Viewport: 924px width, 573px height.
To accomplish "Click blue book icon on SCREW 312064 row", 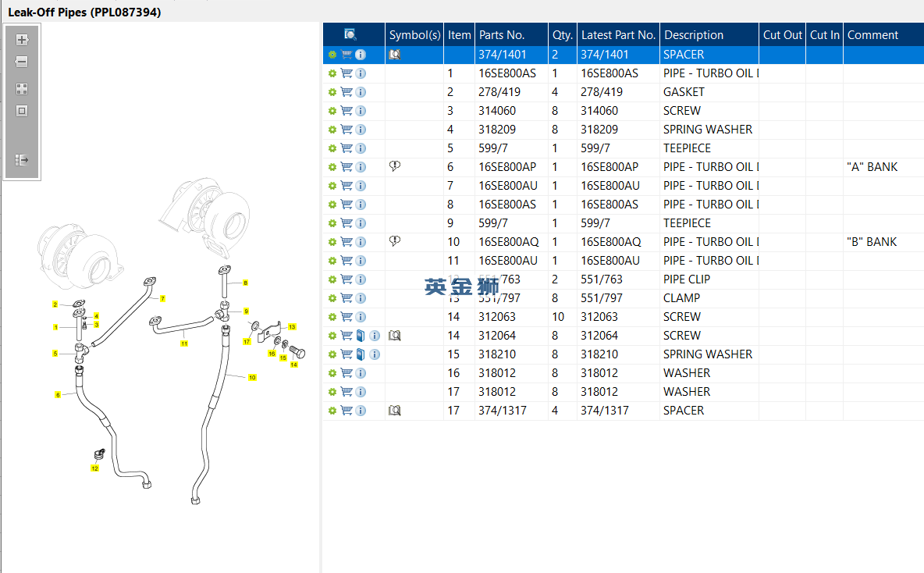I will (361, 336).
